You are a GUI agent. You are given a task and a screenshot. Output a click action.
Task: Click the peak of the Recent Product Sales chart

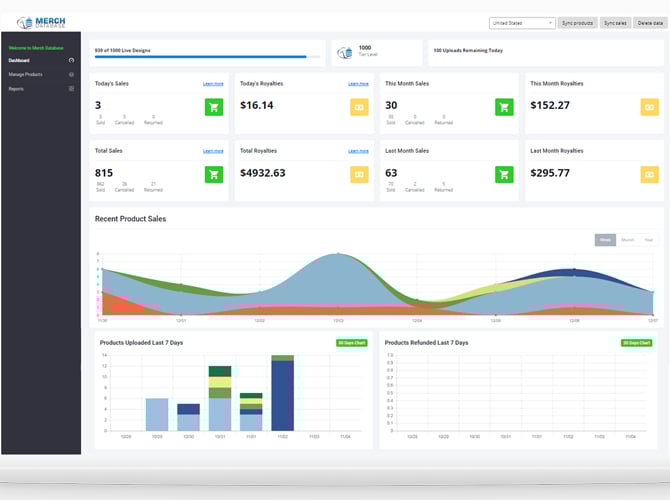pos(338,254)
